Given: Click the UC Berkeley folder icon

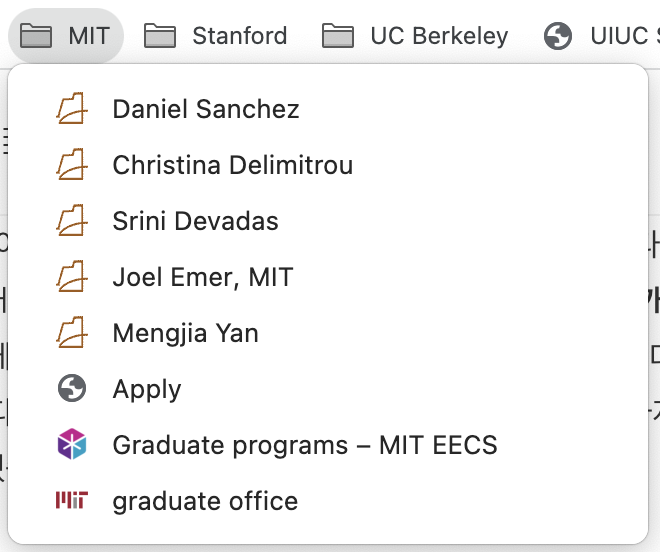Looking at the screenshot, I should 338,36.
